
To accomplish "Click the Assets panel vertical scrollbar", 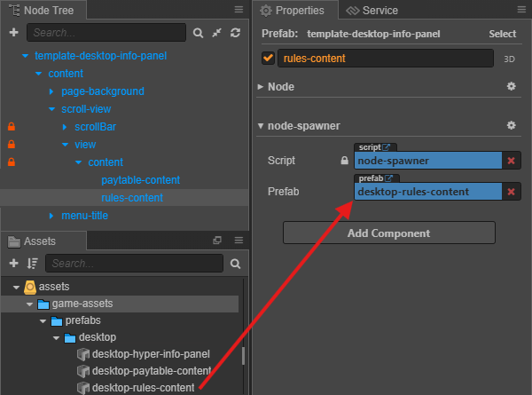I will click(x=243, y=356).
